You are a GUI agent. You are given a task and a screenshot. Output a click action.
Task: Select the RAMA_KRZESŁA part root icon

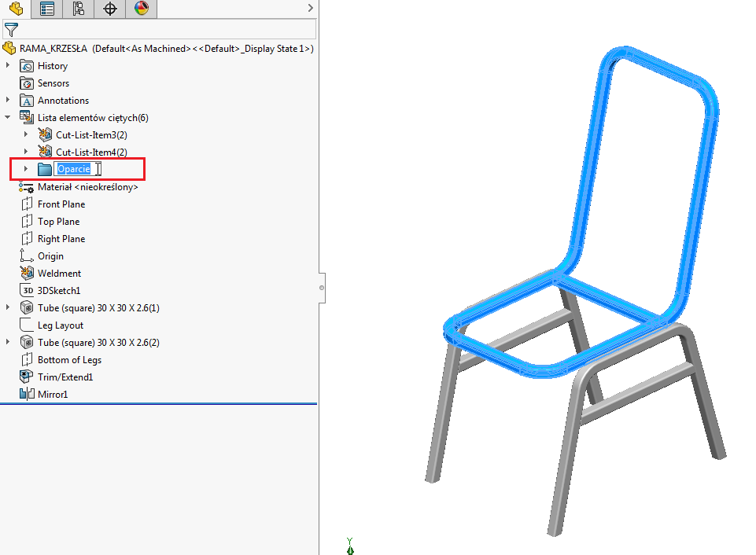tap(9, 48)
